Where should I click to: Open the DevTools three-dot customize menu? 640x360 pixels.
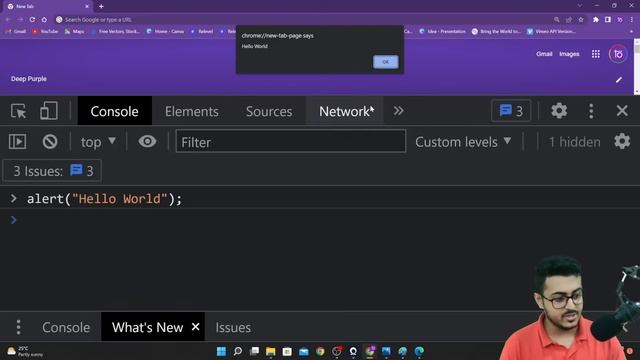coord(591,111)
